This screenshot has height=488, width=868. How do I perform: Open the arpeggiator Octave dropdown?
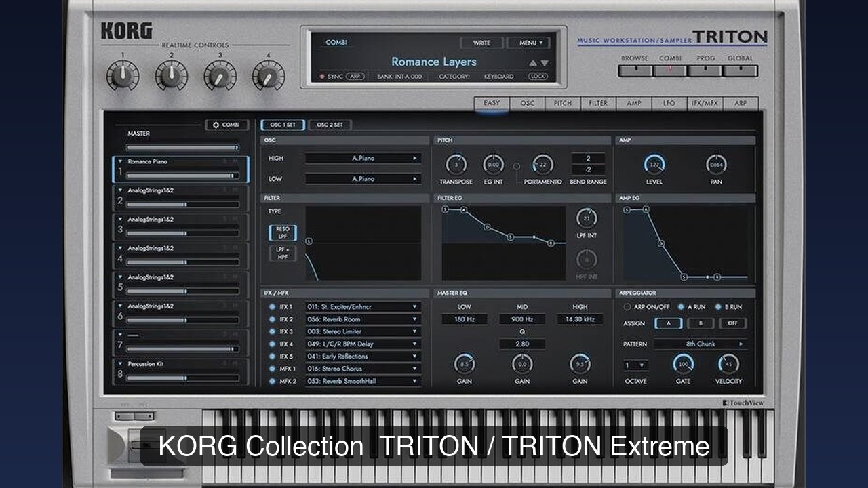pyautogui.click(x=635, y=365)
